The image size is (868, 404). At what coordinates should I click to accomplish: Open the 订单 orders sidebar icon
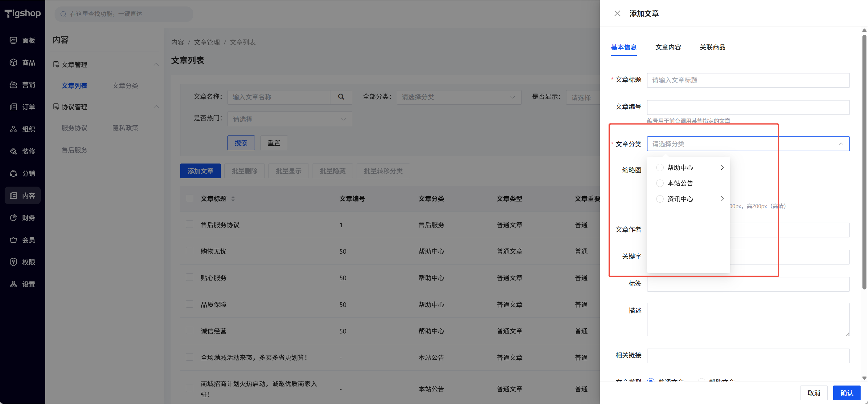point(14,107)
